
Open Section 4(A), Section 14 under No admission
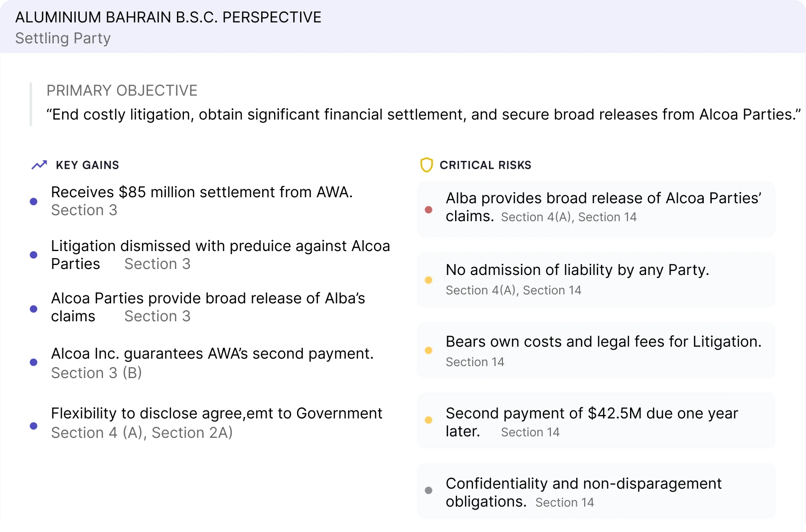[x=513, y=290]
